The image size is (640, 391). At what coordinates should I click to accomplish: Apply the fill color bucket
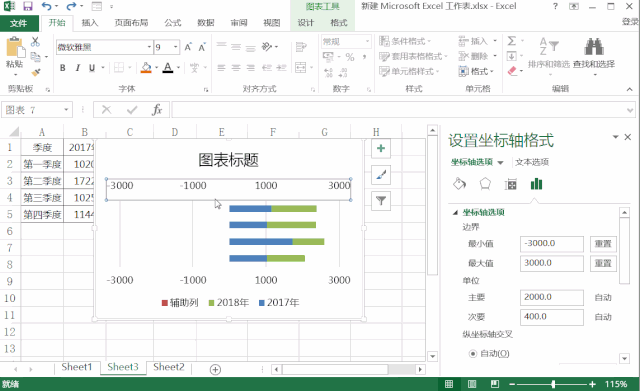[x=146, y=68]
